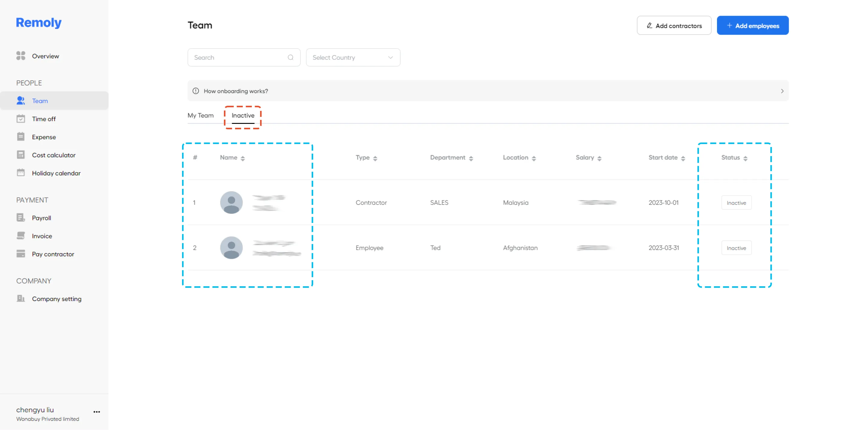Open the three-dots menu beside chengyu liu
The width and height of the screenshot is (868, 430).
pyautogui.click(x=97, y=412)
